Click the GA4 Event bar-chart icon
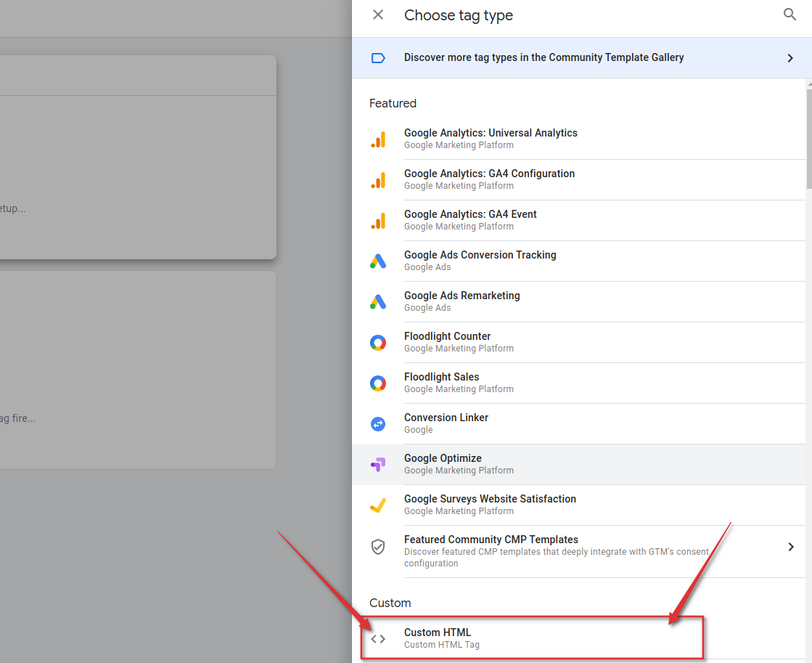 click(378, 221)
